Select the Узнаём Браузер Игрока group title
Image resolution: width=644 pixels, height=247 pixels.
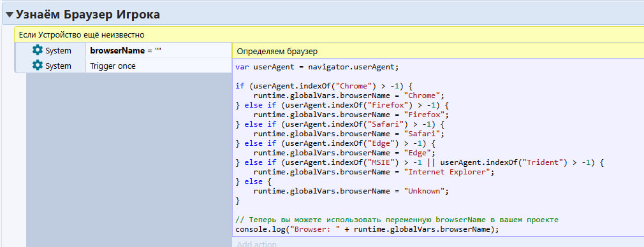(x=87, y=15)
